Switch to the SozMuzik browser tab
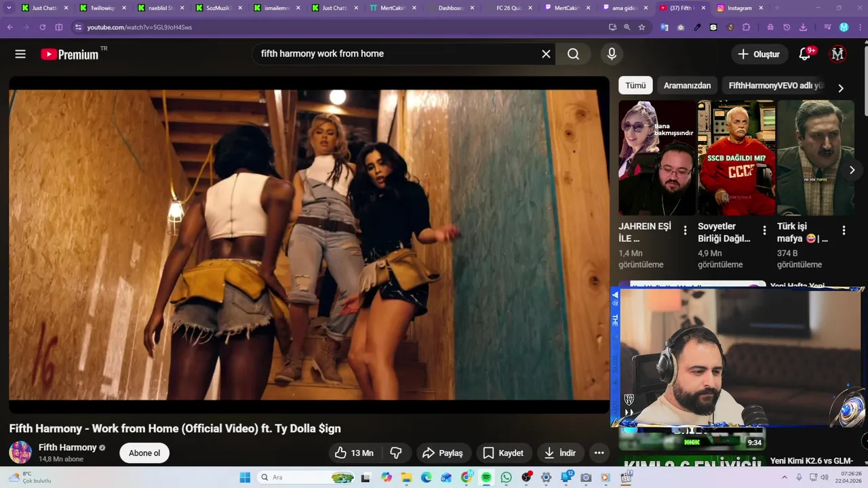 coord(218,8)
